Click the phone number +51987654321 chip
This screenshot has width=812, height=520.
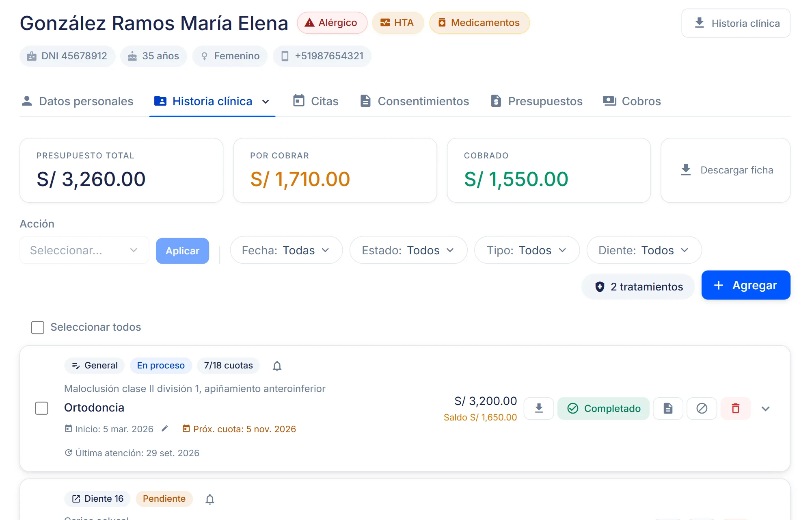tap(322, 56)
